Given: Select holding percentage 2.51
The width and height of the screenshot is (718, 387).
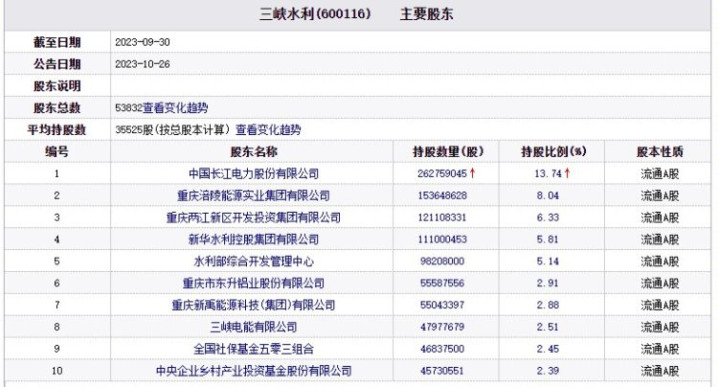Looking at the screenshot, I should (x=548, y=327).
